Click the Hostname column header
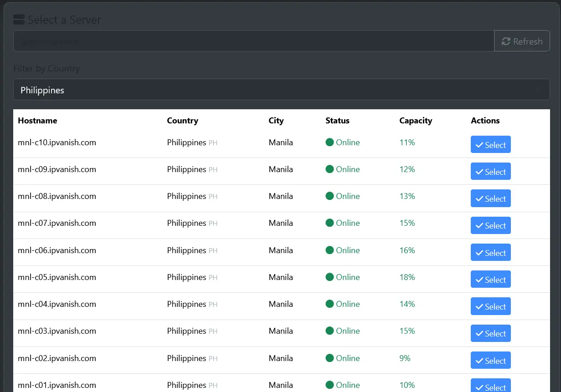The image size is (561, 392). (37, 121)
